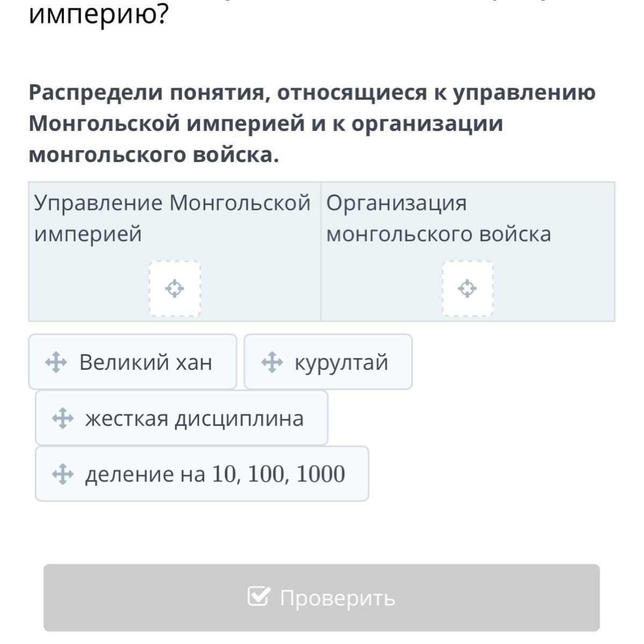Click bold text монгольского войска. in instructions

[154, 155]
